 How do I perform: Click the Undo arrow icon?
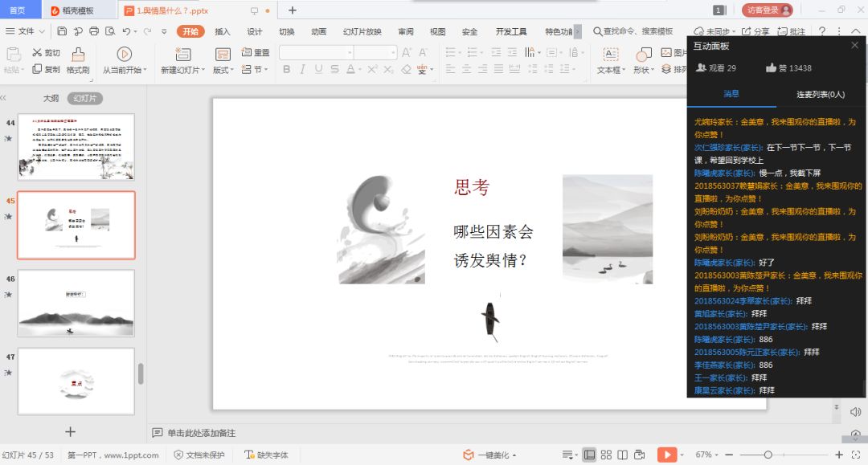click(126, 31)
